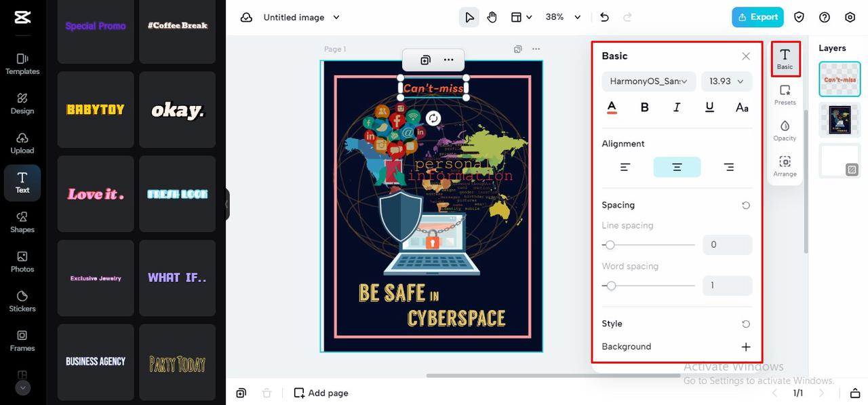This screenshot has height=405, width=868.
Task: Collapse the left text panel handle
Action: 227,205
